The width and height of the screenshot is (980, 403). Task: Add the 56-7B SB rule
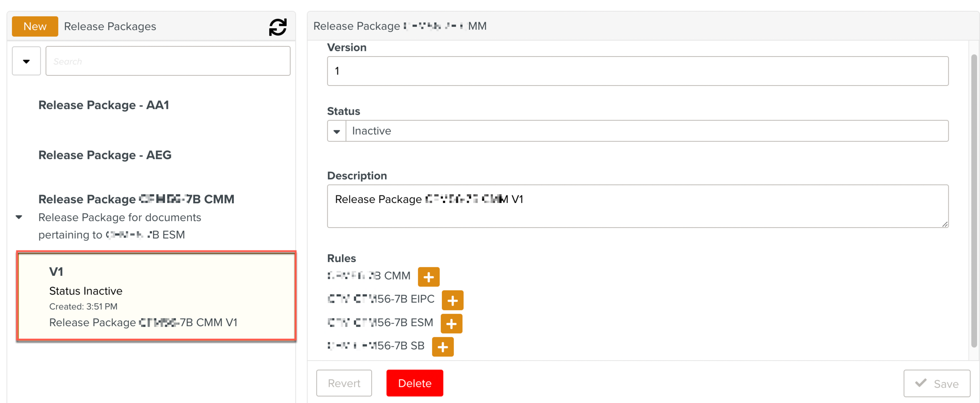point(443,347)
